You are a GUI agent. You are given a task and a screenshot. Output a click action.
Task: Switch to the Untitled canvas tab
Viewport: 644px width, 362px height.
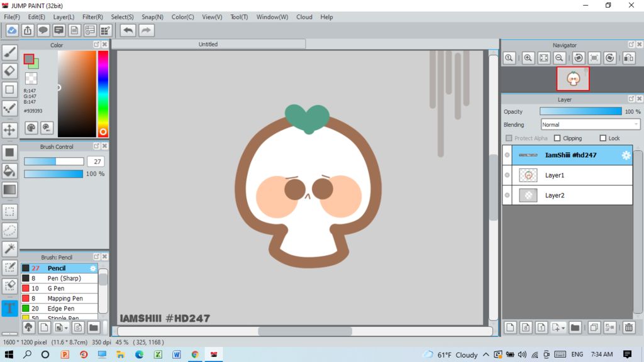coord(208,45)
